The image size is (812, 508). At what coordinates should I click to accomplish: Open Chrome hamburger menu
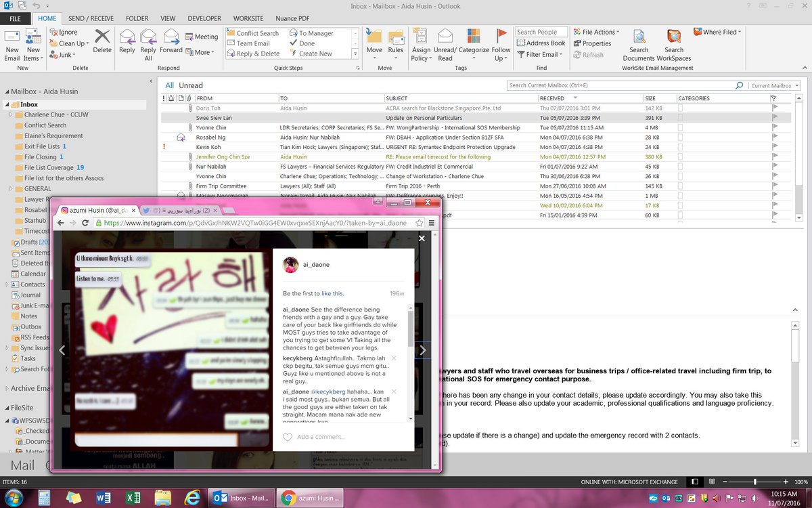pos(432,222)
